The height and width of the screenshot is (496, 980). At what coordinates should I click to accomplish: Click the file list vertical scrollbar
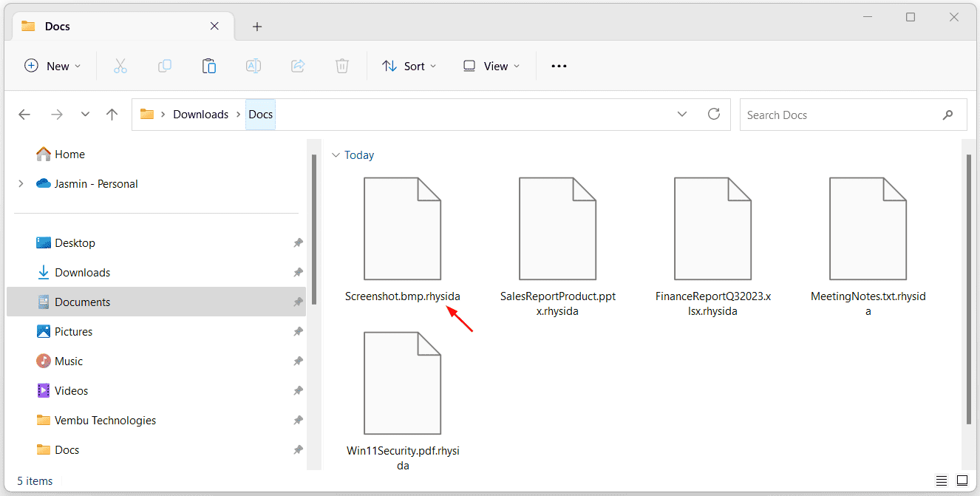pos(970,288)
